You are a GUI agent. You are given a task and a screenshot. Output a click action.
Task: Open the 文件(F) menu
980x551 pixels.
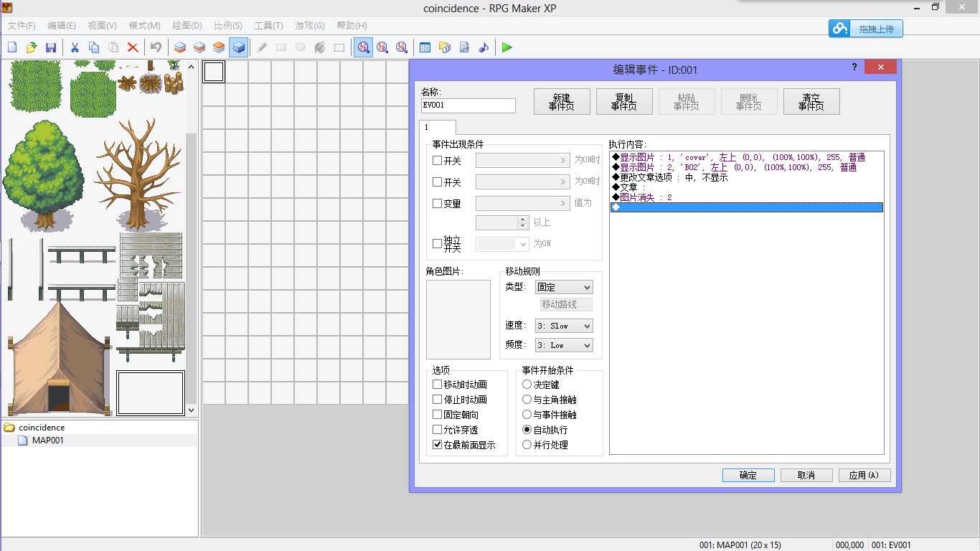[22, 26]
